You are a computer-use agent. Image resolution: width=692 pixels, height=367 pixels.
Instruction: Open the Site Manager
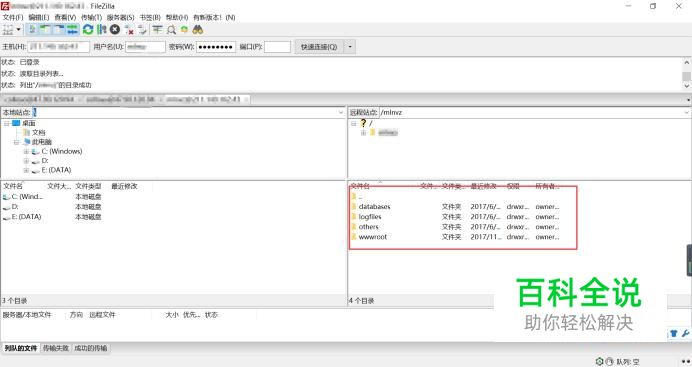[8, 30]
